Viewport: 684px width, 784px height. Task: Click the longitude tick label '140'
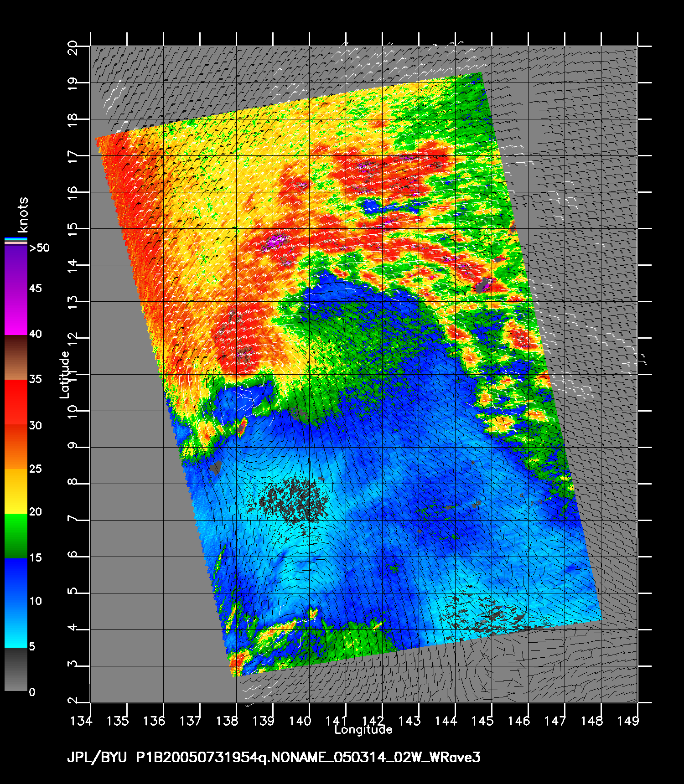[x=300, y=721]
